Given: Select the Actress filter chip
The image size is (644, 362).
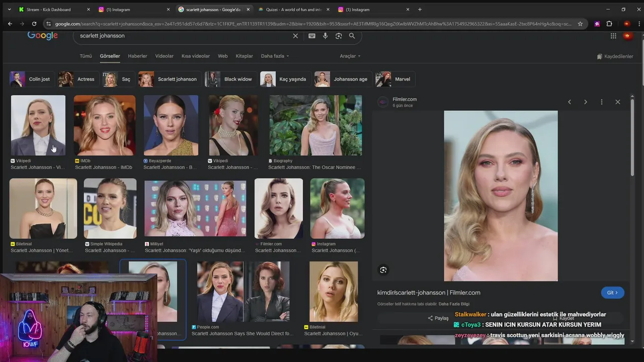Looking at the screenshot, I should pyautogui.click(x=78, y=79).
